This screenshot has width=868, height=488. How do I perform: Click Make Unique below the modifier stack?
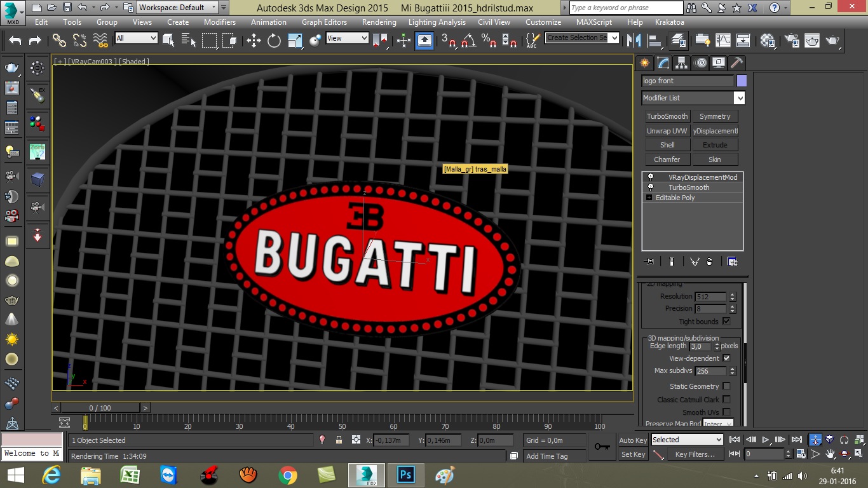click(695, 262)
